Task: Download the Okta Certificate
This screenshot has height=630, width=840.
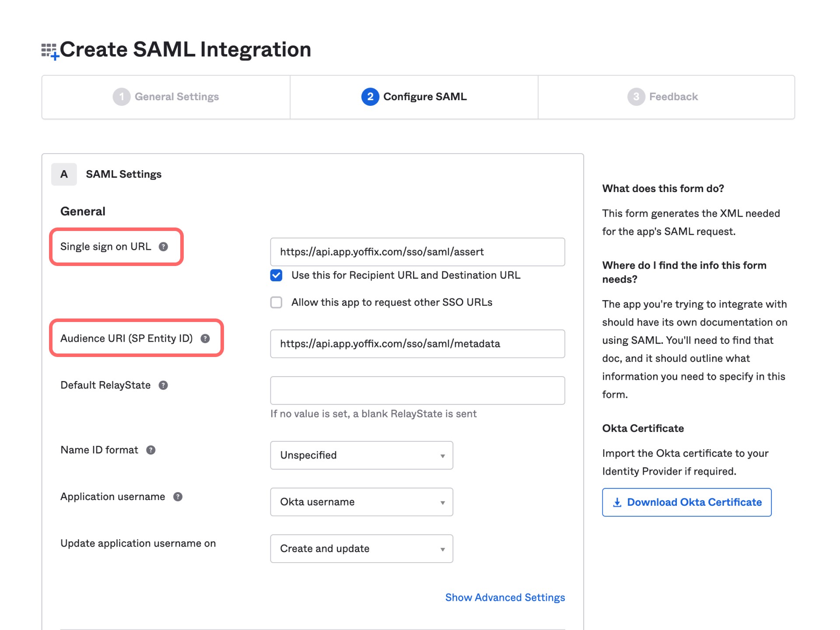Action: 686,502
